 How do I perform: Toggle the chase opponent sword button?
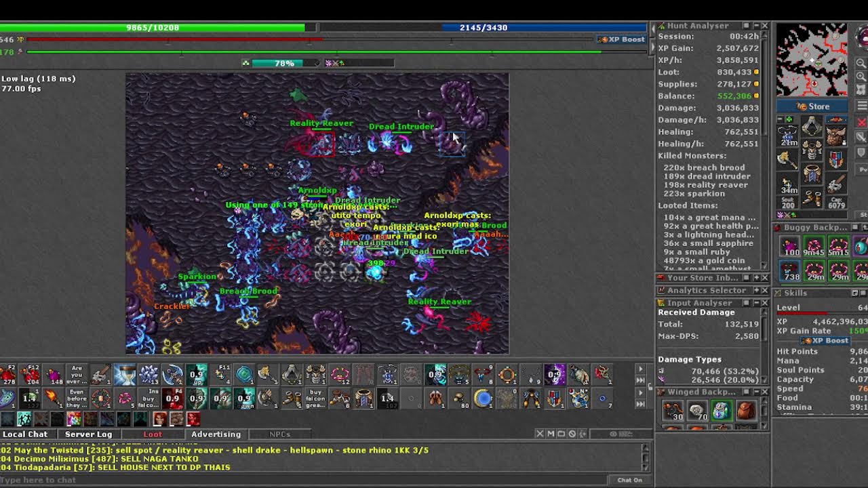(862, 138)
